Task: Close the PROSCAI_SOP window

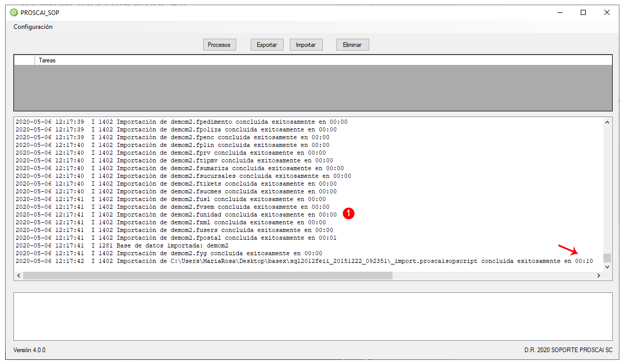Action: click(607, 12)
